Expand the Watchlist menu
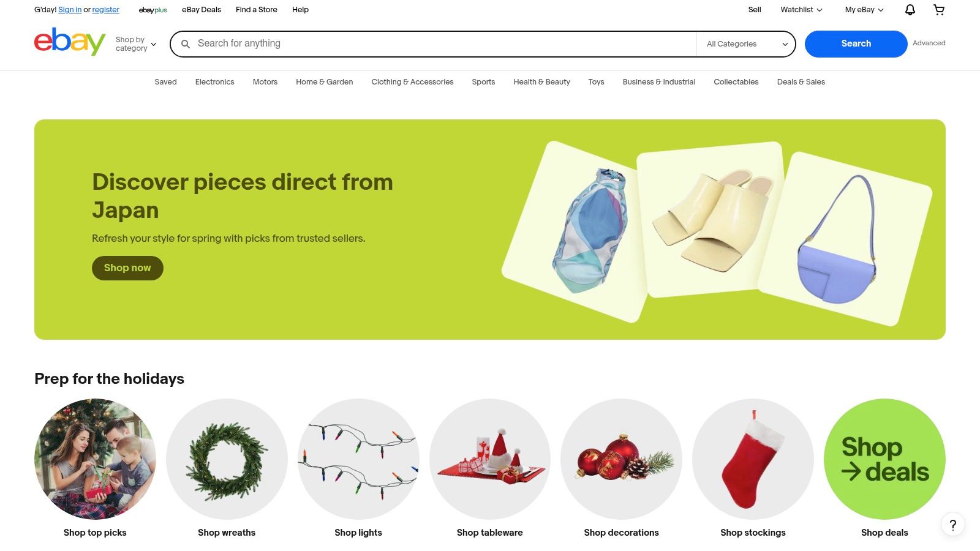This screenshot has width=980, height=551. point(801,10)
